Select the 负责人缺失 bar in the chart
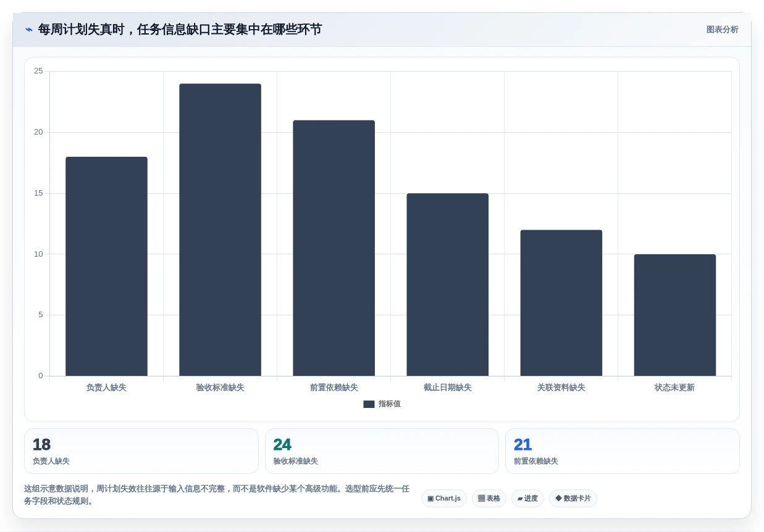Image resolution: width=764 pixels, height=532 pixels. pyautogui.click(x=106, y=266)
